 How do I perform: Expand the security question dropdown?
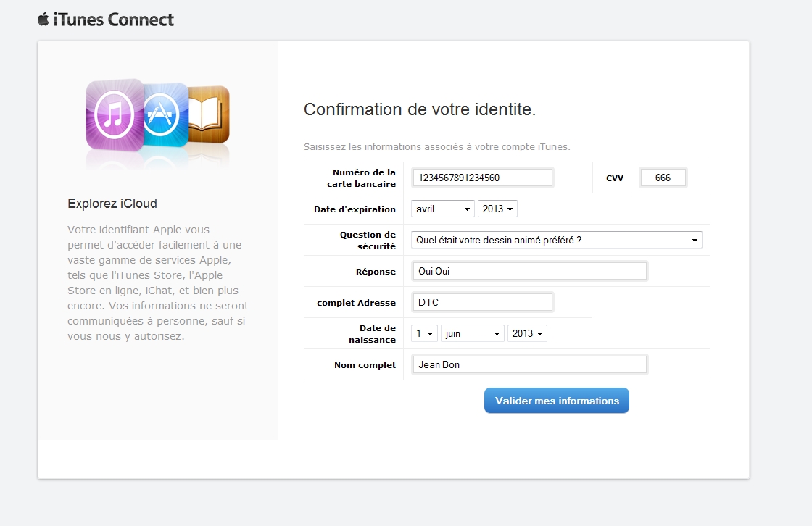pos(557,240)
